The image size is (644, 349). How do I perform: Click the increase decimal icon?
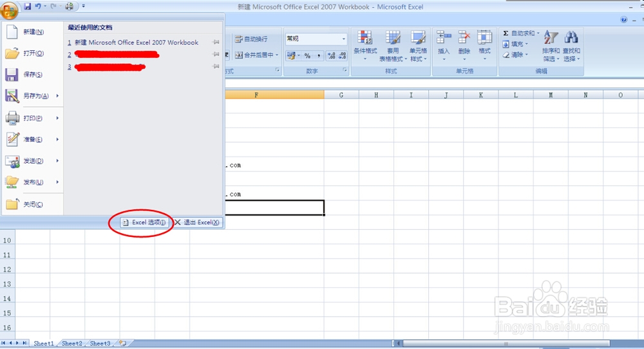[x=332, y=55]
